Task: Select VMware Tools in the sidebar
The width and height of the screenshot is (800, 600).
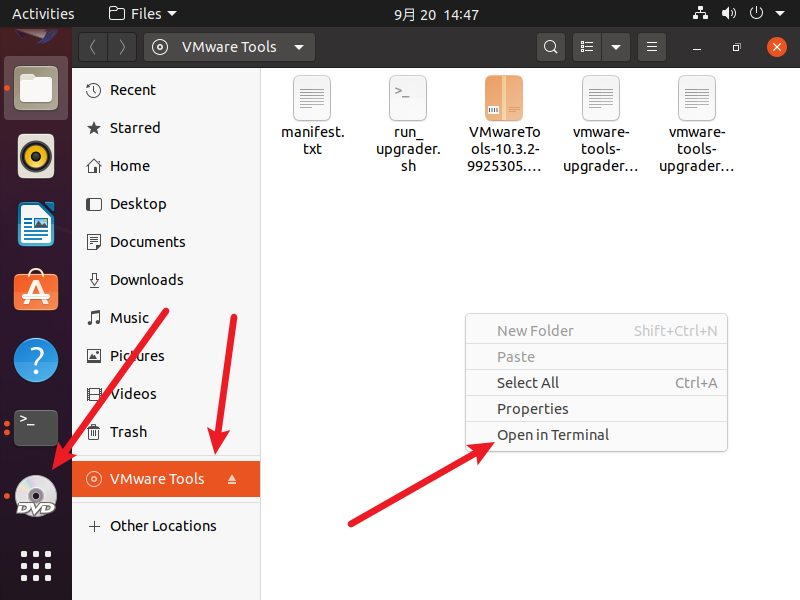Action: pyautogui.click(x=166, y=479)
